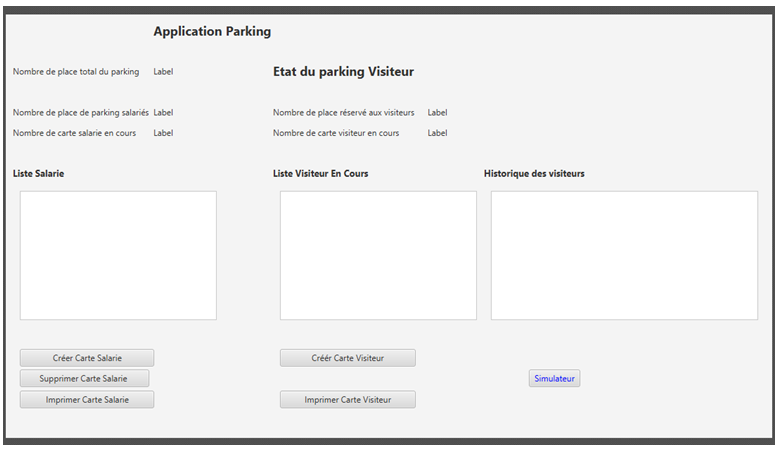
Task: Click inside the Liste Salarie list box
Action: (x=118, y=256)
